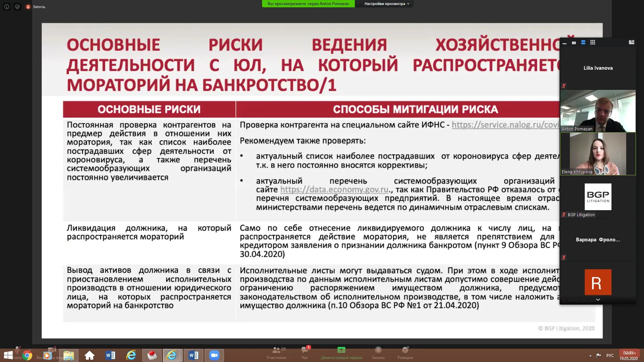
Task: Open Zoom from the Windows taskbar
Action: [x=214, y=355]
